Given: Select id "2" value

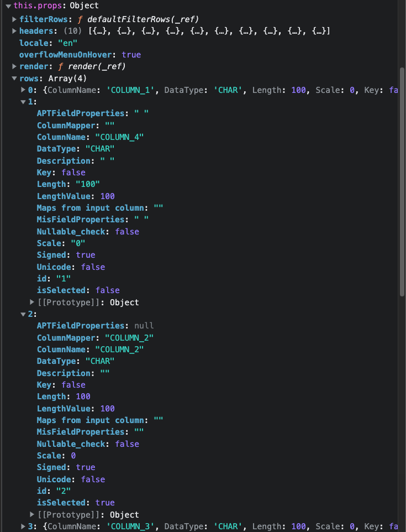Looking at the screenshot, I should point(64,491).
